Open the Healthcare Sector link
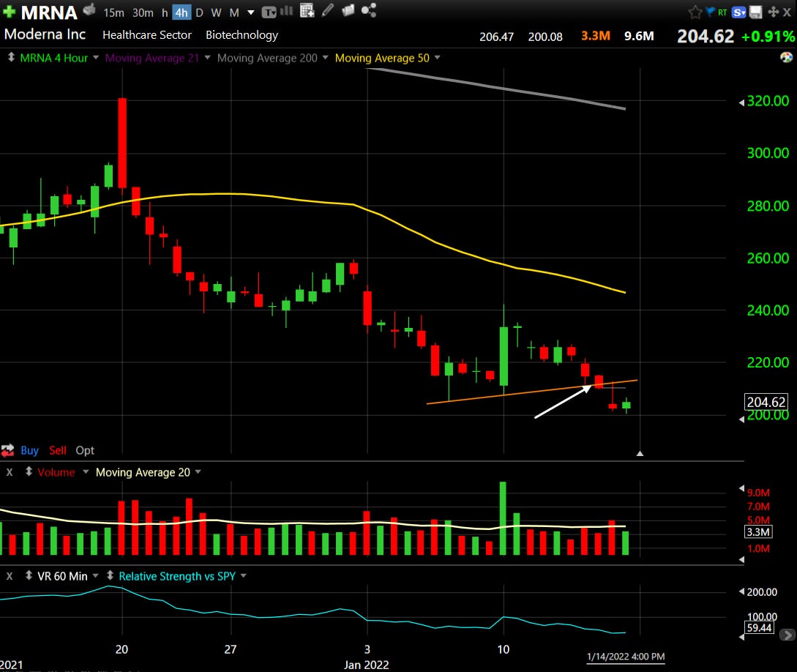 pyautogui.click(x=147, y=35)
